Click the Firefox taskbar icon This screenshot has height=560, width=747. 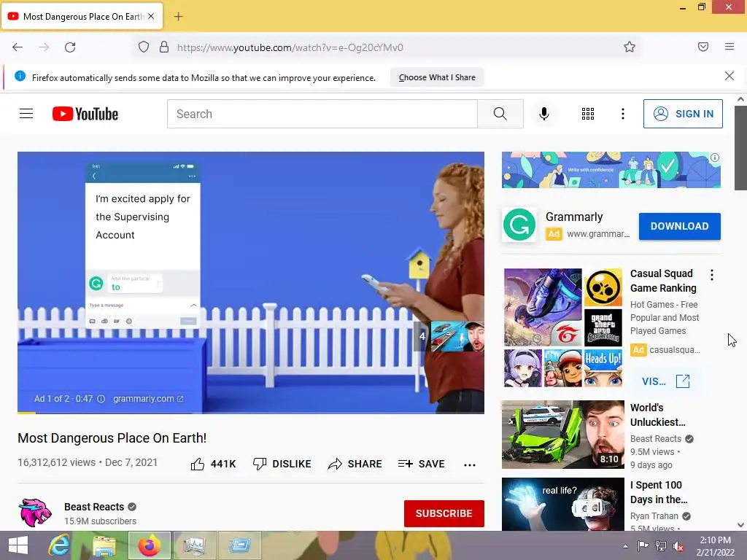point(149,545)
